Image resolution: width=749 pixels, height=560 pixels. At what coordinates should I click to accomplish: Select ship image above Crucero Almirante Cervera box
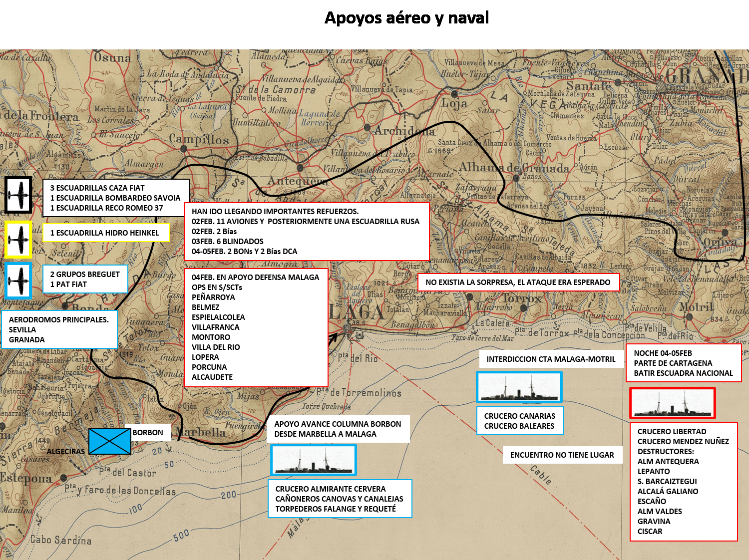tap(314, 460)
